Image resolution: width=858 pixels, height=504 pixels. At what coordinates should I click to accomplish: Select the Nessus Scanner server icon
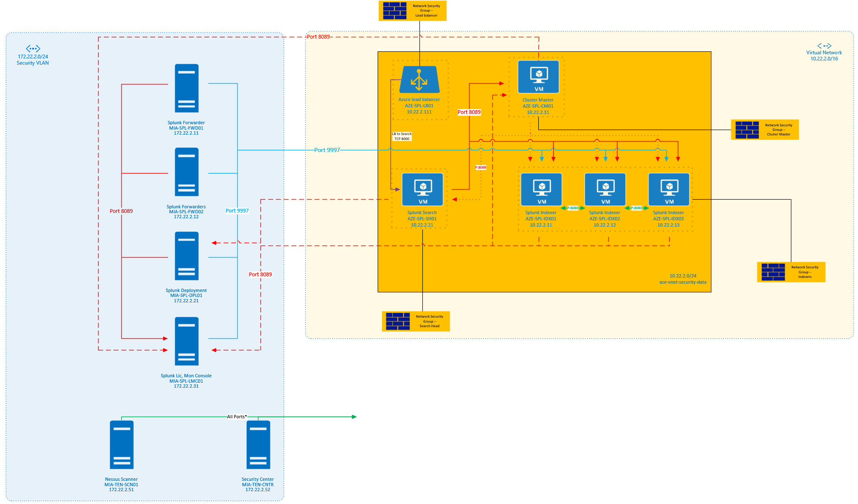tap(122, 445)
